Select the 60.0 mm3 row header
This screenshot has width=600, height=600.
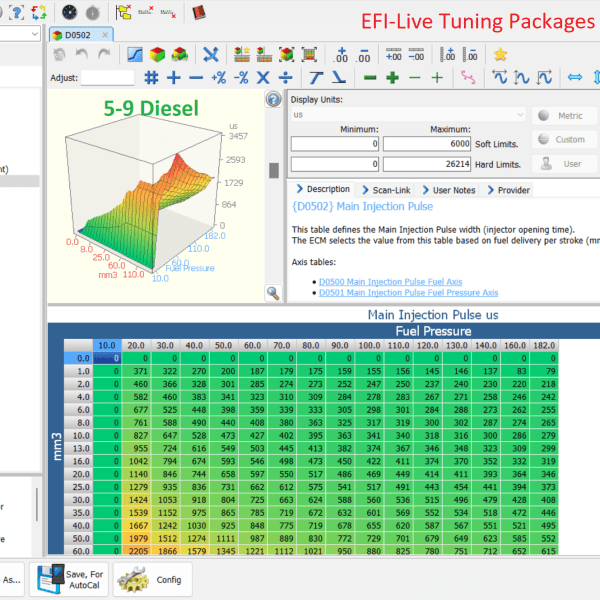[x=78, y=551]
